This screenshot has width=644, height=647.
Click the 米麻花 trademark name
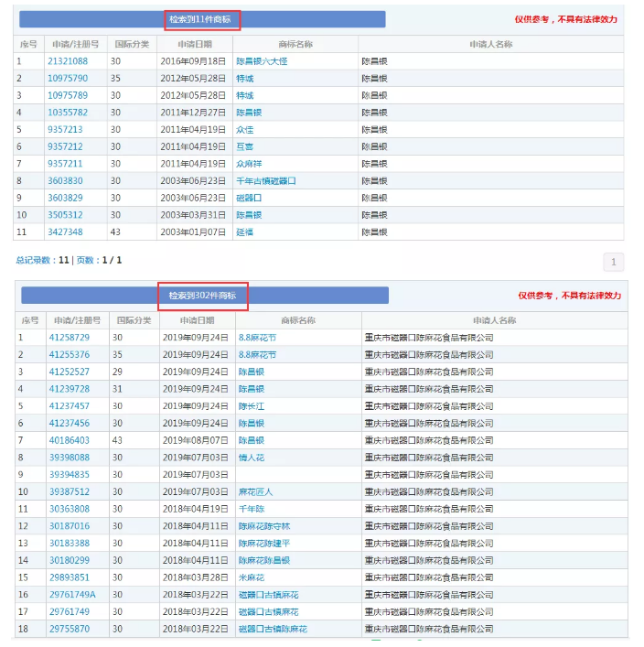(x=252, y=577)
